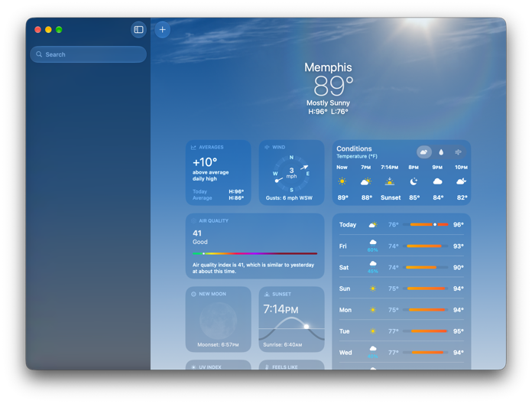
Task: Click the Moonset: 6:57PM text
Action: point(218,344)
